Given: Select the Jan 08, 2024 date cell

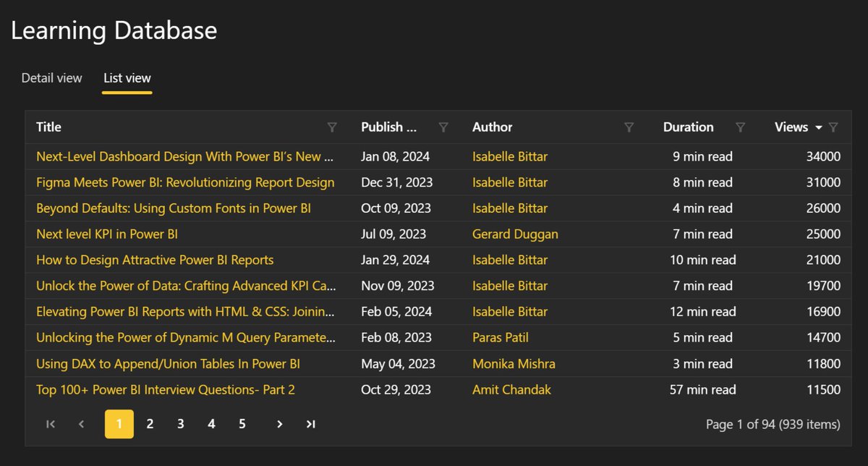Looking at the screenshot, I should pos(396,156).
